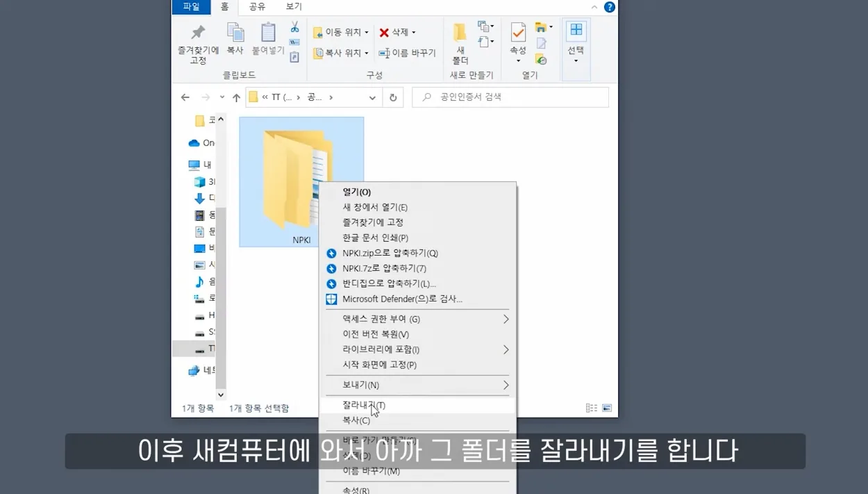This screenshot has width=868, height=494.
Task: Click navigation pane scroll down arrow
Action: point(221,395)
